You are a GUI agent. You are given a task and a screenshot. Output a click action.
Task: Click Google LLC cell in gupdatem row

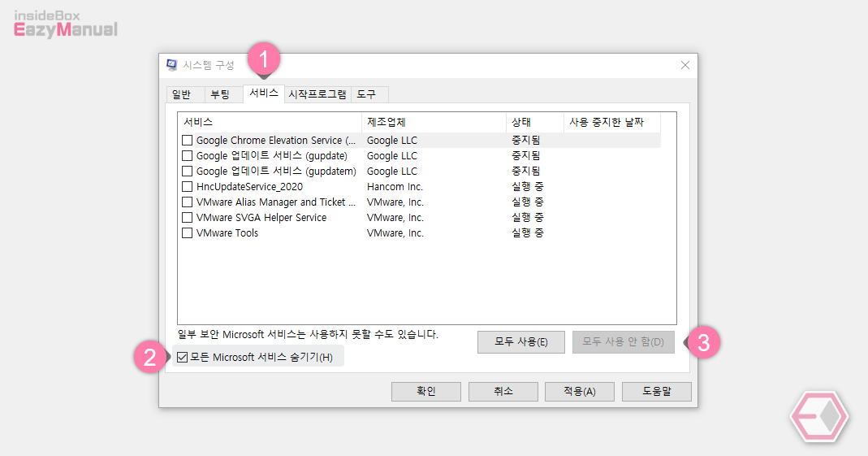tap(392, 172)
